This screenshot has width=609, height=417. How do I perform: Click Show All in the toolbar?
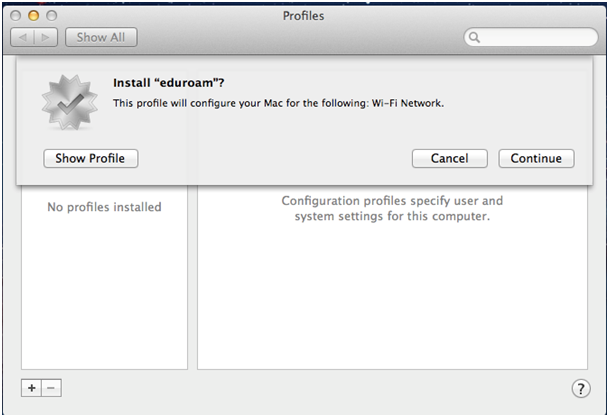(101, 37)
